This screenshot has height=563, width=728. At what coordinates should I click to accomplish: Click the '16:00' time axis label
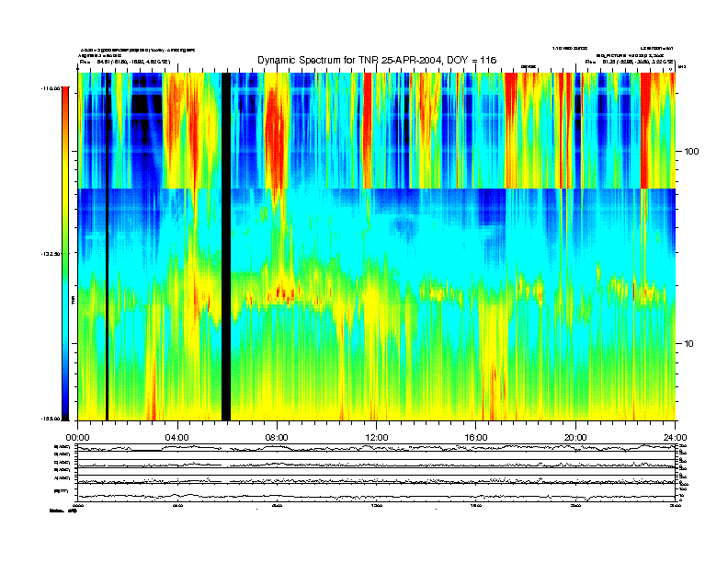pyautogui.click(x=476, y=438)
